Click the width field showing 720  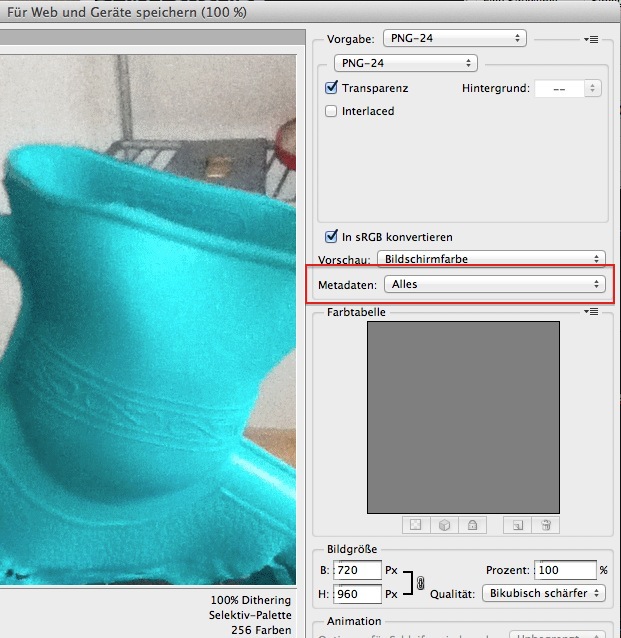tap(359, 570)
